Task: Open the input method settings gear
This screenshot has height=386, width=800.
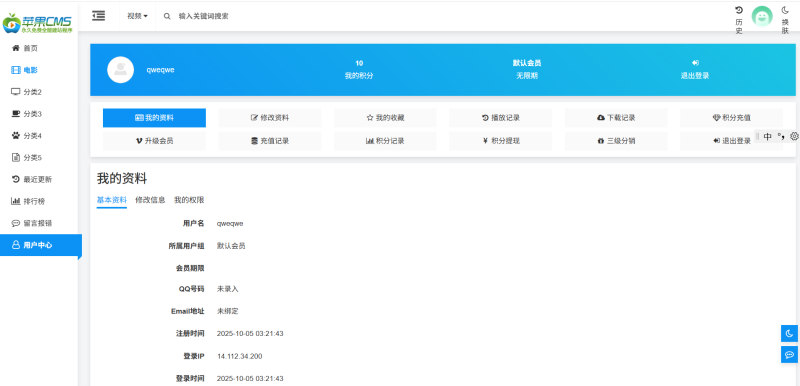Action: click(x=794, y=136)
